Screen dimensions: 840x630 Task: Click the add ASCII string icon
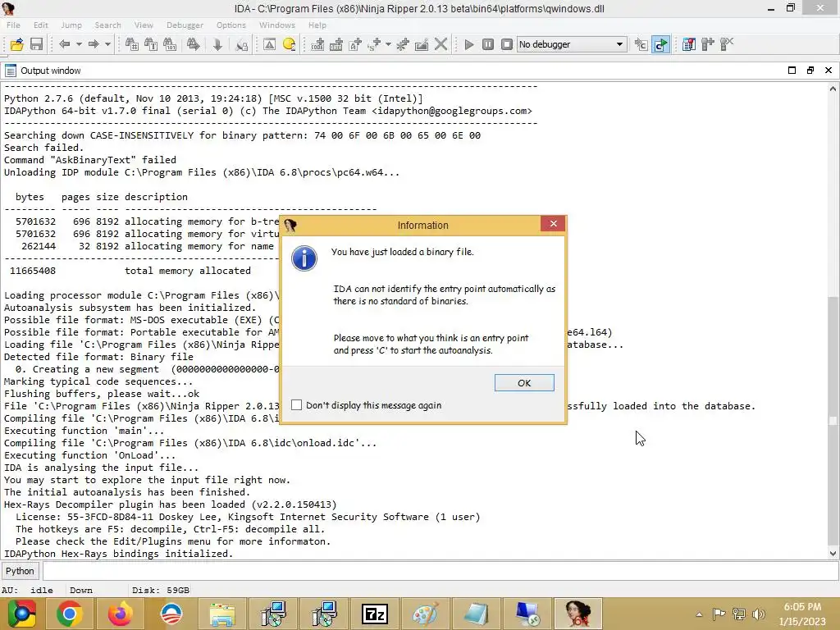point(355,44)
